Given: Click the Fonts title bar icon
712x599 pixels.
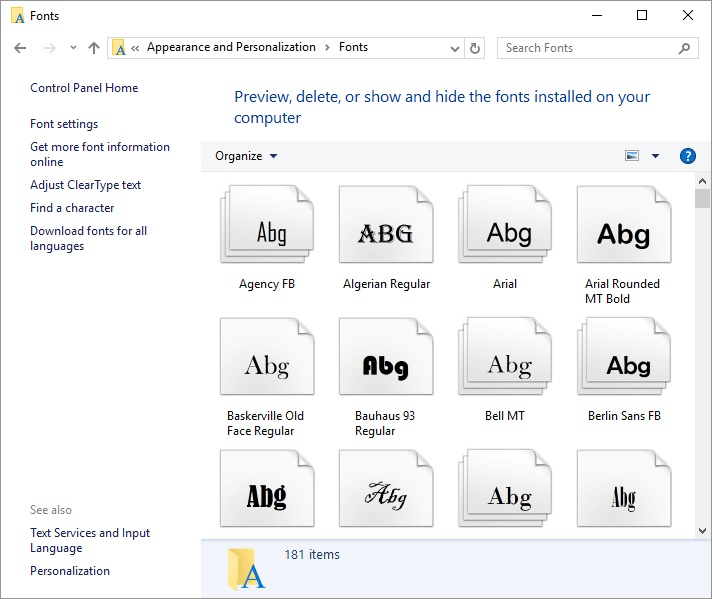Looking at the screenshot, I should click(x=17, y=16).
